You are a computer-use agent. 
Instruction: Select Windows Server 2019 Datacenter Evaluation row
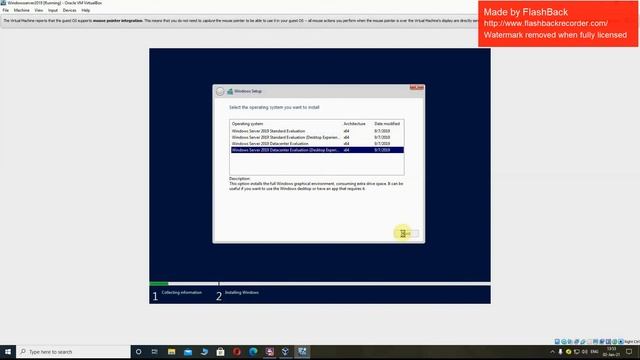(317, 144)
